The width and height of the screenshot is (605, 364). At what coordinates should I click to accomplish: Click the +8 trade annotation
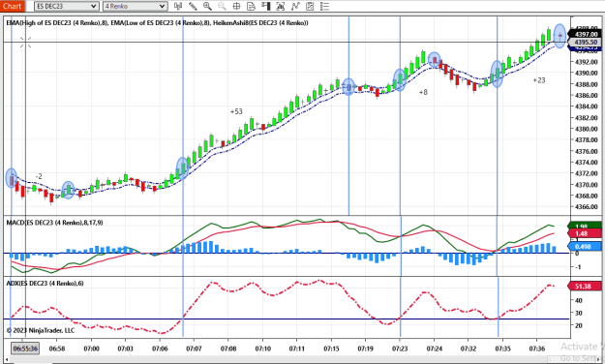423,92
